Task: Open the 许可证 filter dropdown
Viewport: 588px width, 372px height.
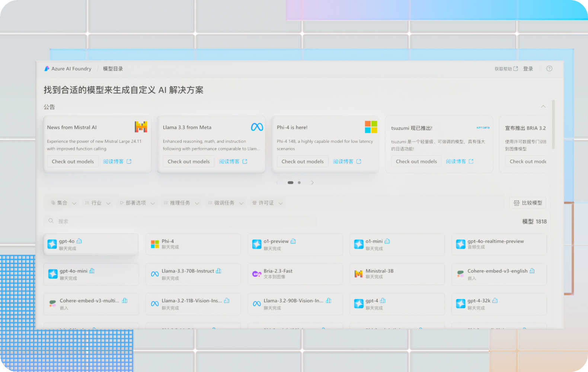Action: click(x=267, y=203)
